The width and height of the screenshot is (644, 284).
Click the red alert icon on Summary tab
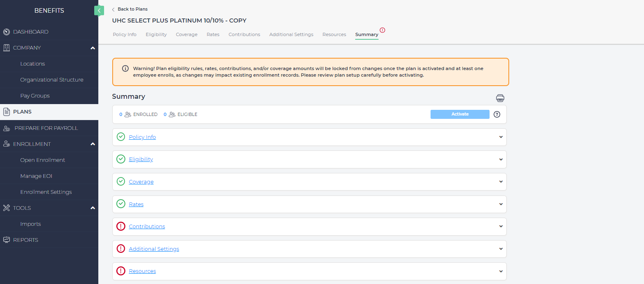(x=382, y=30)
